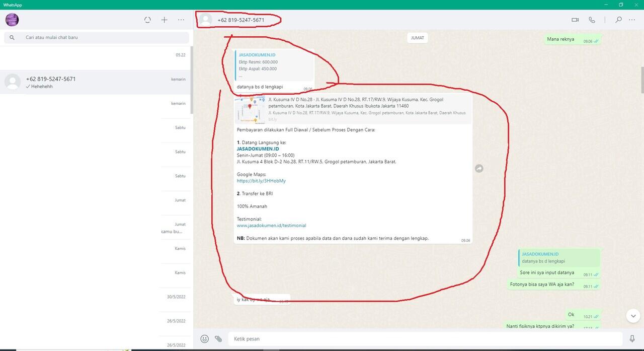Open the emoji picker
644x351 pixels.
[204, 339]
